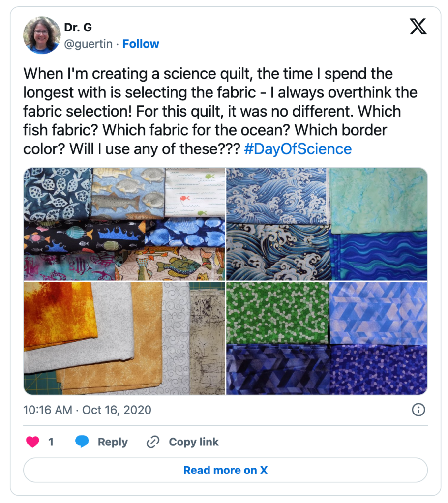Open the green and blue geometric fabrics photo
The image size is (448, 503).
(x=327, y=338)
